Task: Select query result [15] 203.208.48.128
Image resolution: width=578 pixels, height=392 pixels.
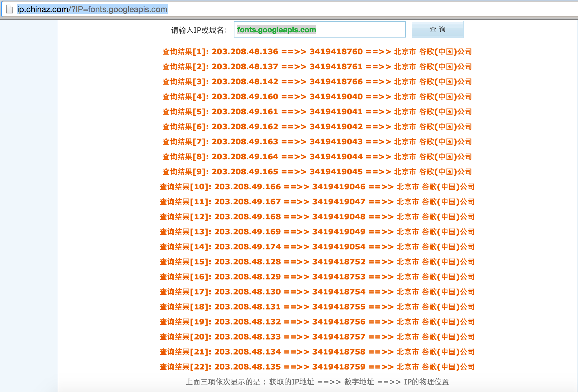Action: [317, 262]
